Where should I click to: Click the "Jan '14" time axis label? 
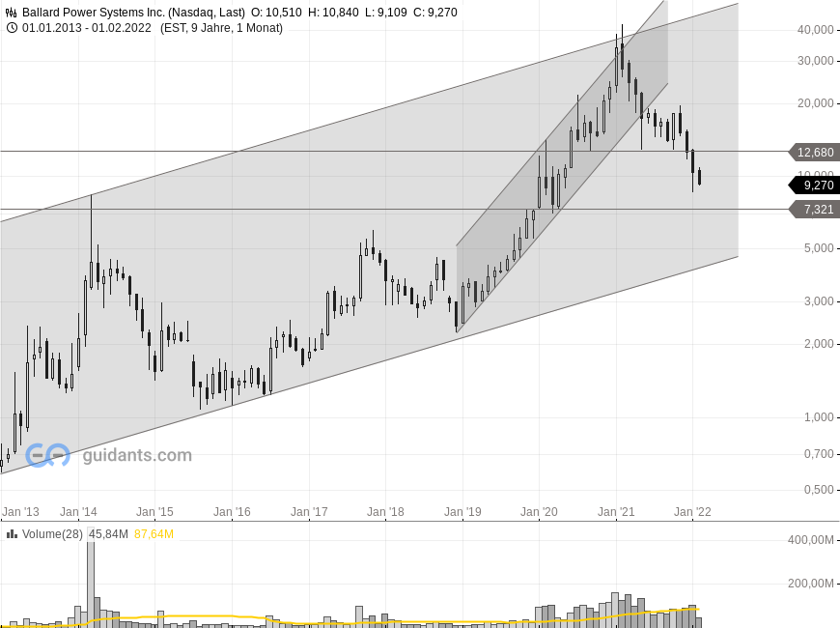[x=78, y=512]
